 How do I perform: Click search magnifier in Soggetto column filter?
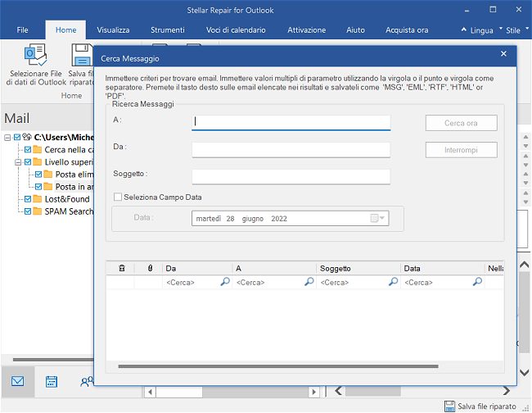(393, 282)
